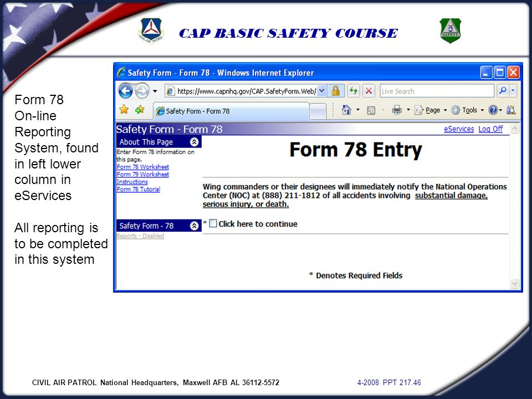
Task: Click the security padlock icon
Action: pos(336,91)
